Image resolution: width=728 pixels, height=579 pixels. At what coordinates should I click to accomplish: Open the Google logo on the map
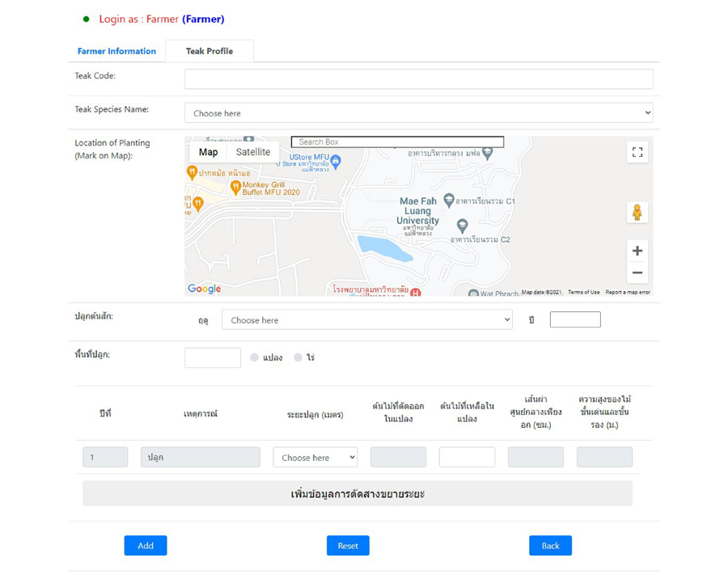[x=204, y=289]
